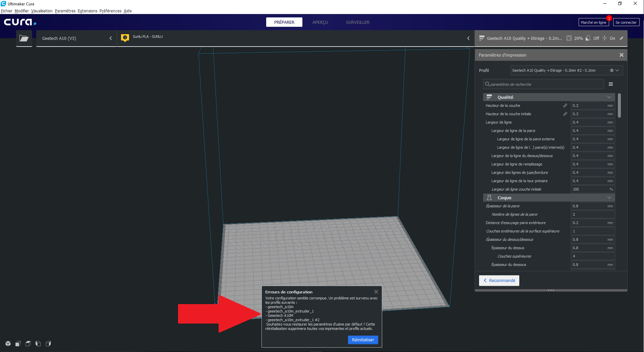This screenshot has height=352, width=644.
Task: Switch to front view icon
Action: click(18, 344)
